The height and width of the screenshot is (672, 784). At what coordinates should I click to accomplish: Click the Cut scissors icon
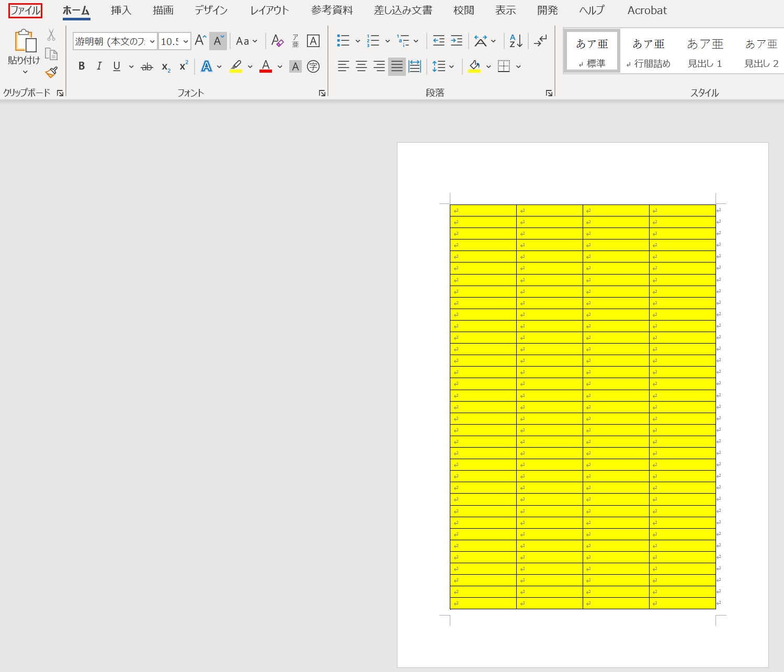(x=51, y=35)
